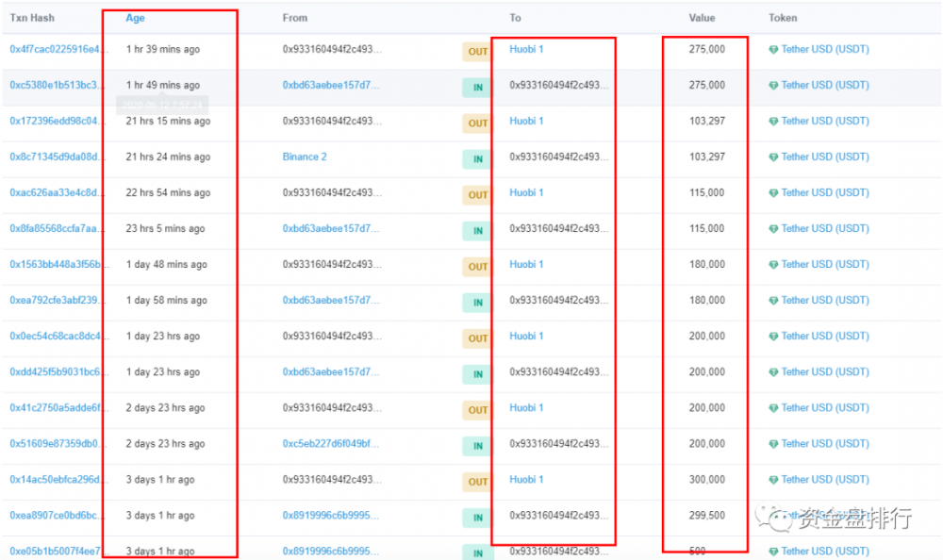Open sender address starting with 0xc5eb227d6f049bf

coord(331,443)
